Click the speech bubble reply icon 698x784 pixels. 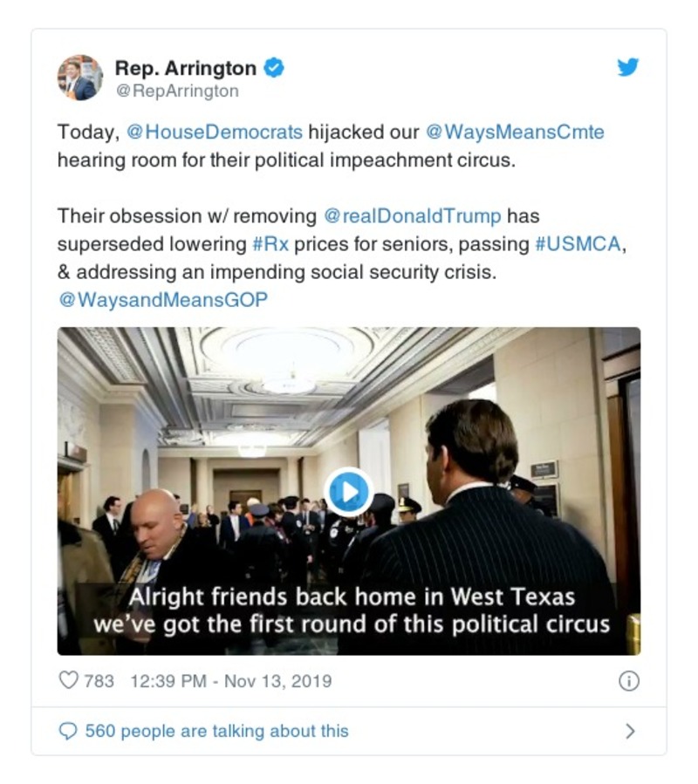coord(68,731)
